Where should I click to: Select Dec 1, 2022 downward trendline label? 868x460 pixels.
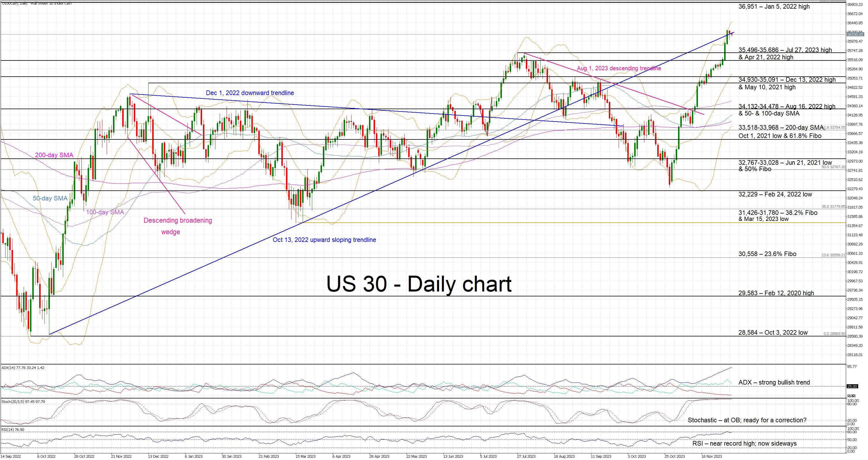pos(250,93)
